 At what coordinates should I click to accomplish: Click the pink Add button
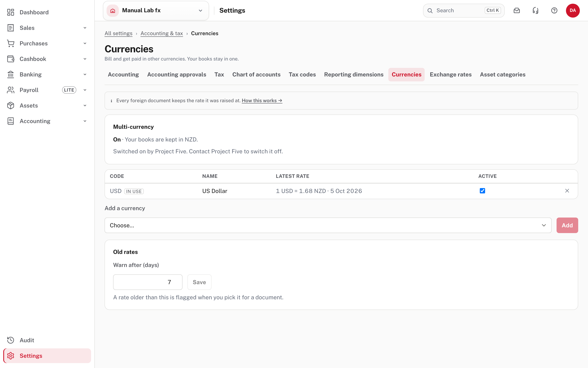(567, 225)
